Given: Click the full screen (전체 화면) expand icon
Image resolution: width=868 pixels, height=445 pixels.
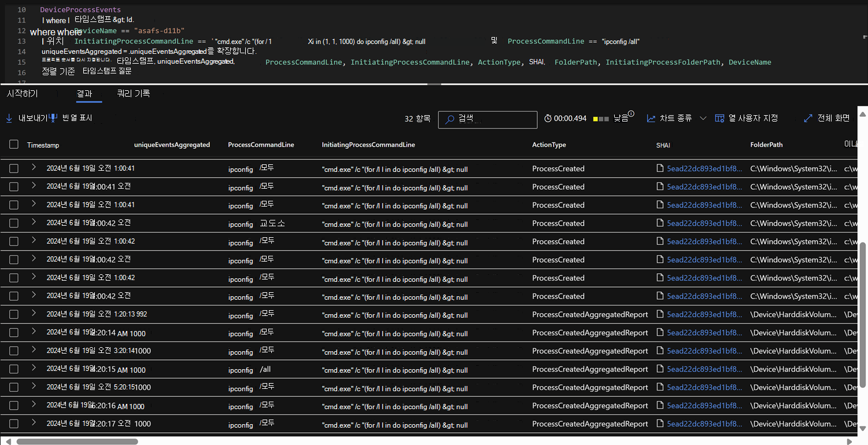Looking at the screenshot, I should tap(808, 118).
